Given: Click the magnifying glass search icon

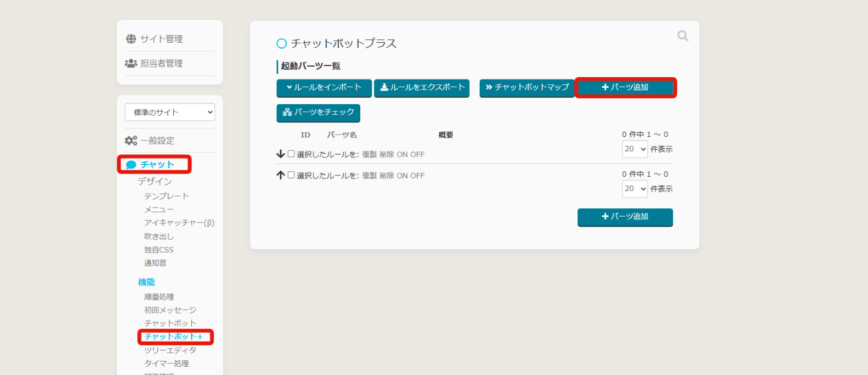Looking at the screenshot, I should point(683,36).
